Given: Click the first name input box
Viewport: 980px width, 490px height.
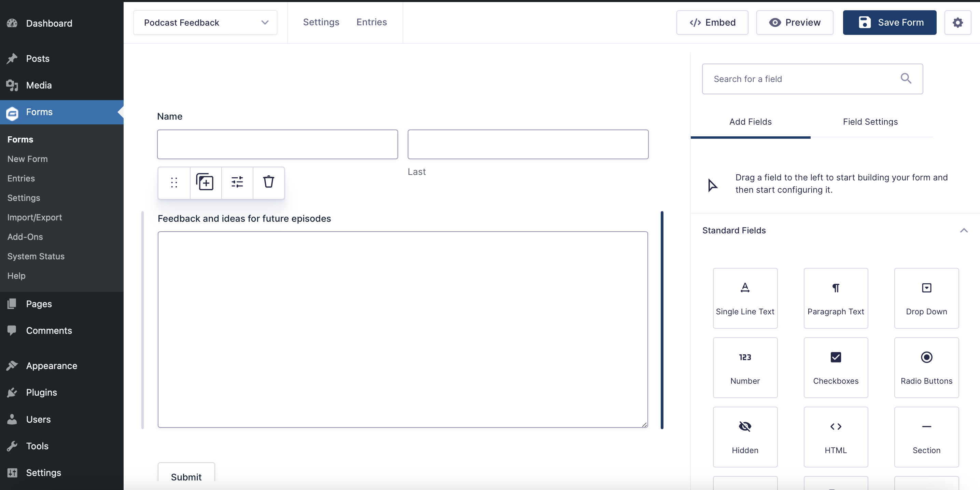Looking at the screenshot, I should 277,144.
